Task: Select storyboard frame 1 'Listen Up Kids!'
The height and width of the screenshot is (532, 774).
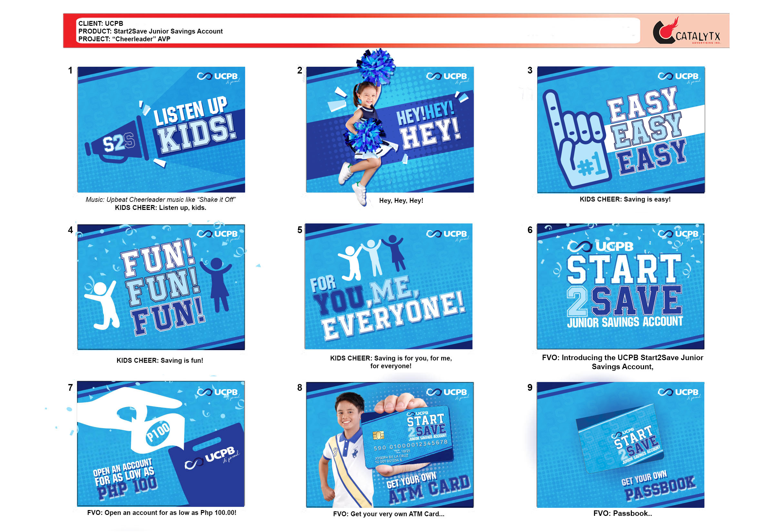Action: coord(161,129)
